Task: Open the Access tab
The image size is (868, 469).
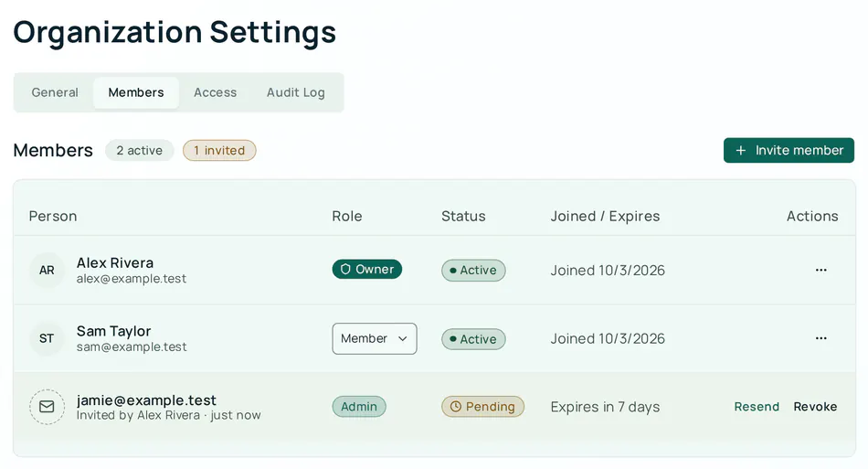Action: pos(216,92)
